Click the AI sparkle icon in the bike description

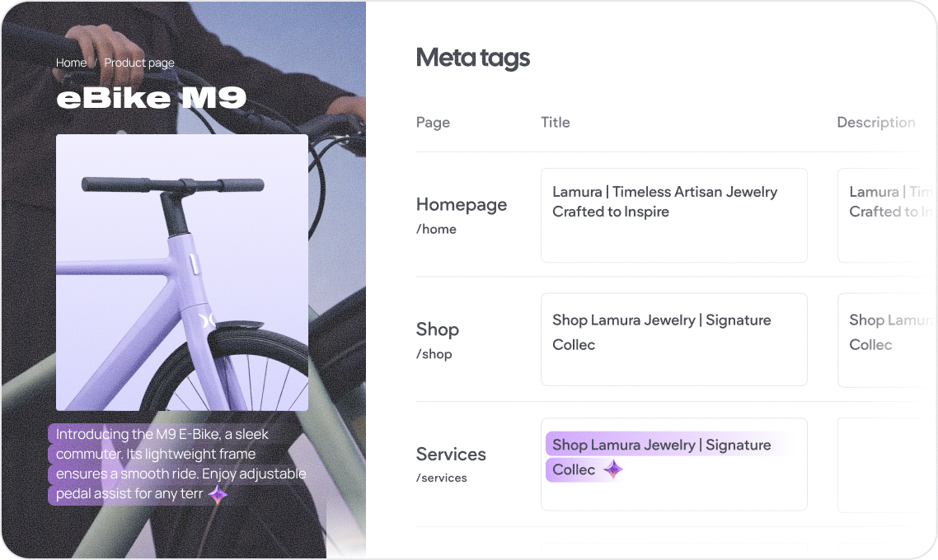pyautogui.click(x=218, y=494)
